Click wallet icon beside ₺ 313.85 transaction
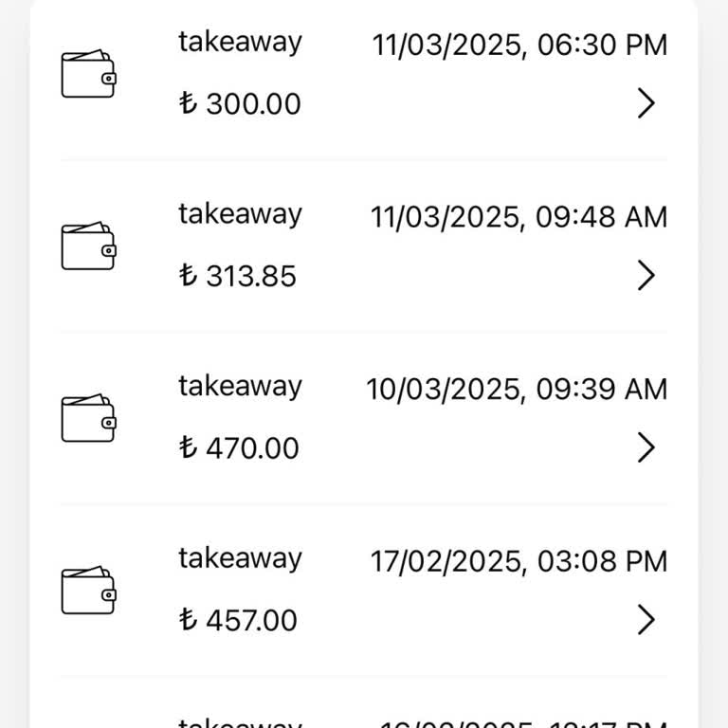The height and width of the screenshot is (728, 728). pos(88,247)
